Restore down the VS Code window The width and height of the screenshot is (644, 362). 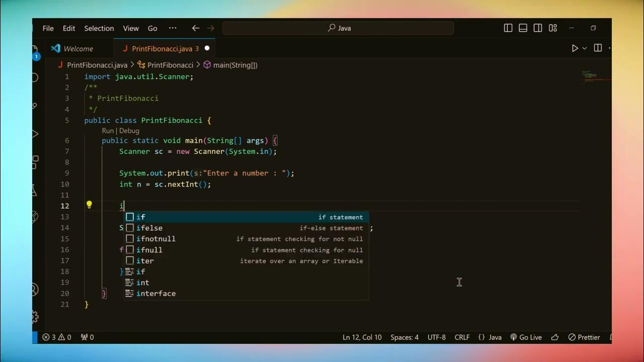tap(593, 28)
